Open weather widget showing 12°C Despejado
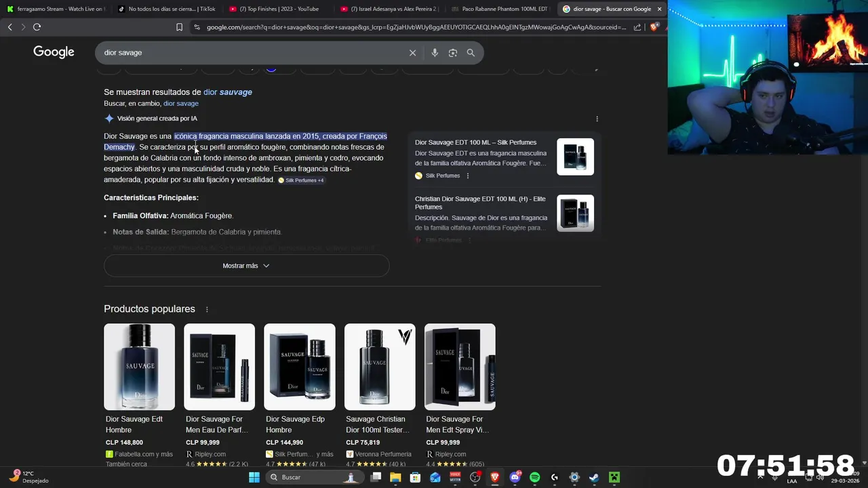The image size is (868, 488). point(28,477)
